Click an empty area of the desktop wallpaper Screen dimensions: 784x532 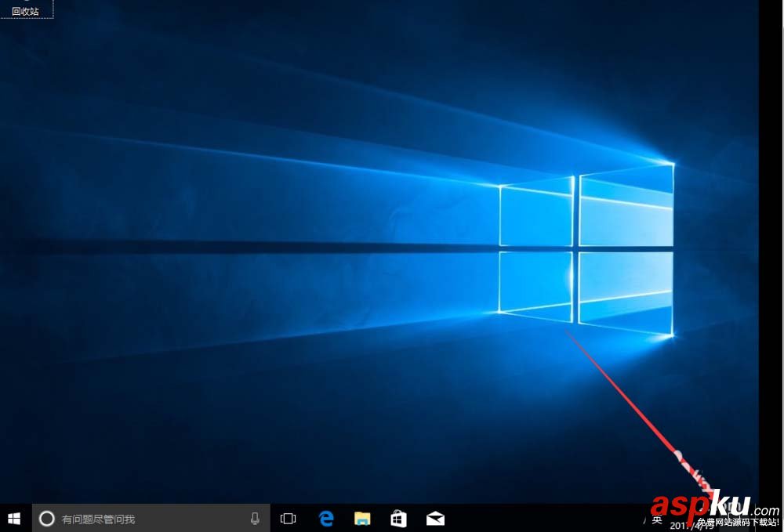pos(196,274)
